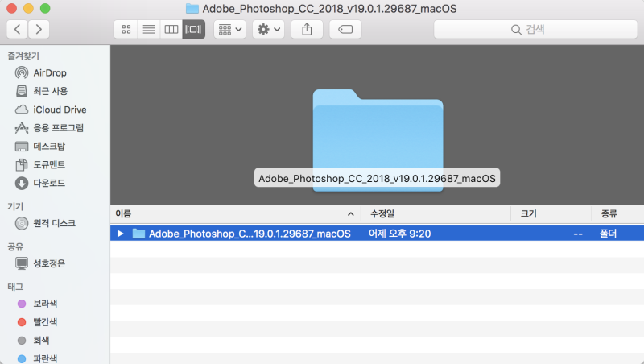Close the Finder window
Image resolution: width=644 pixels, height=364 pixels.
(x=11, y=8)
